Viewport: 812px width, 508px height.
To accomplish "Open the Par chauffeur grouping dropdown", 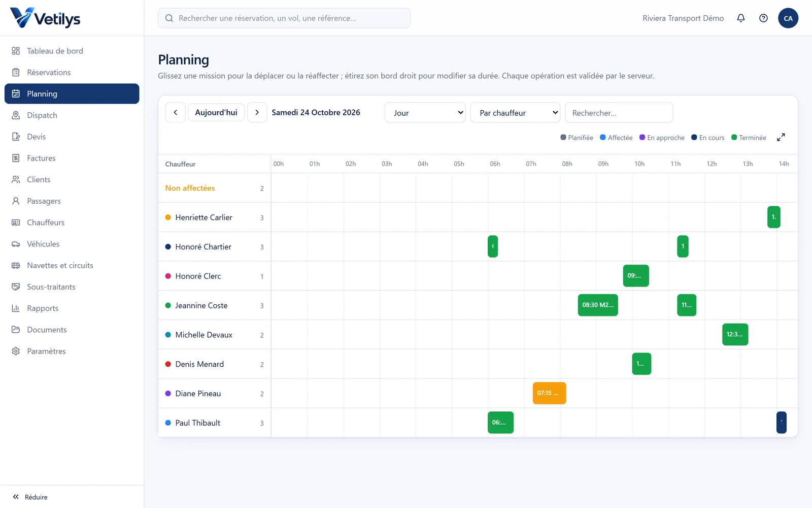I will click(x=515, y=113).
